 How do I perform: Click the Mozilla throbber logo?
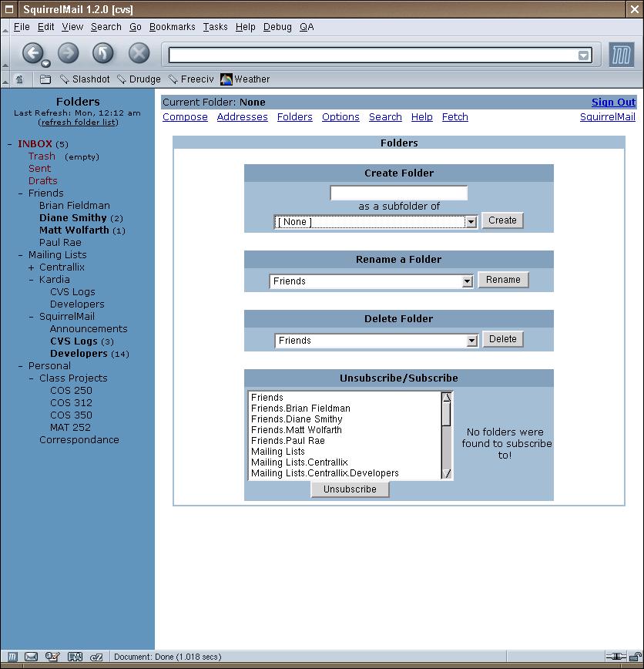click(621, 55)
